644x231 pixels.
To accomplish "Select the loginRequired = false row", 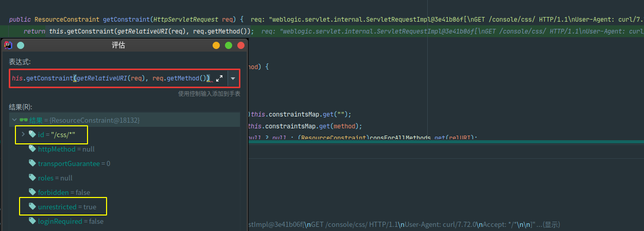I will [x=71, y=221].
